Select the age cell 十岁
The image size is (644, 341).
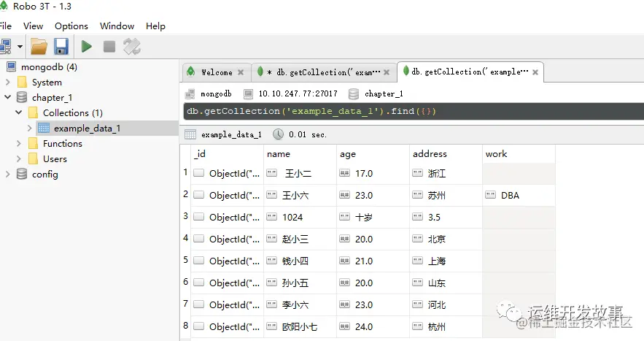coord(373,217)
